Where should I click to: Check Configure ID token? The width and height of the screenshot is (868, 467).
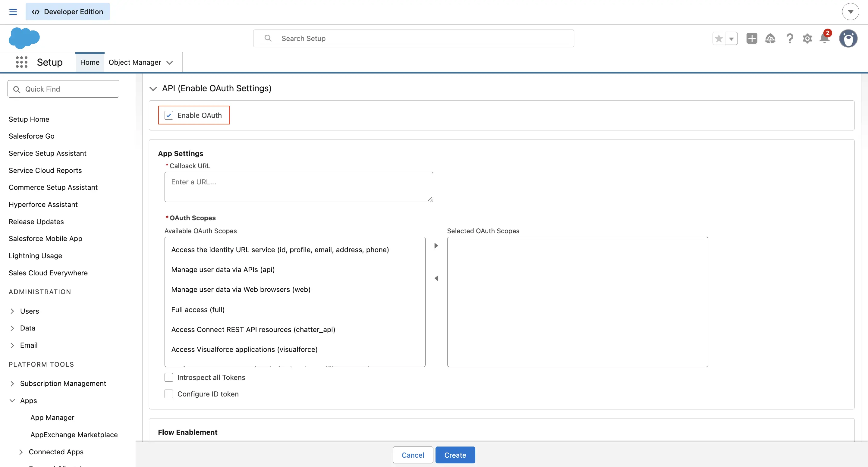[169, 393]
